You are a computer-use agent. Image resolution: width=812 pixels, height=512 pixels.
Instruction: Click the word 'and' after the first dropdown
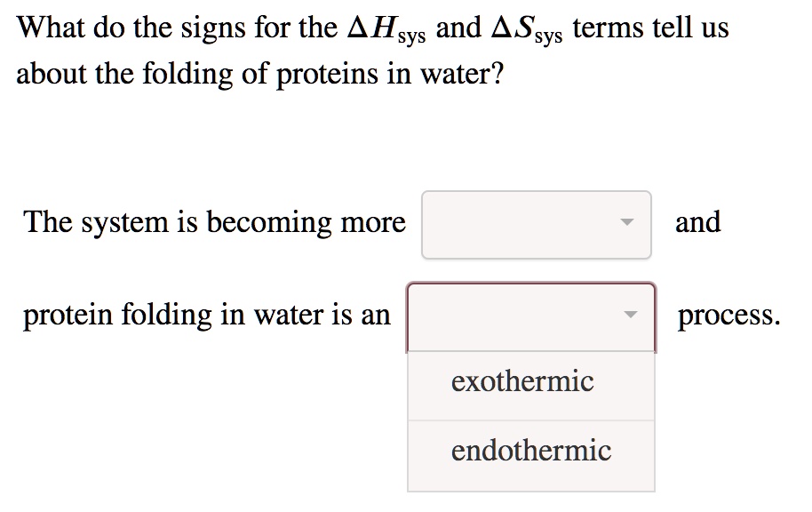coord(698,222)
